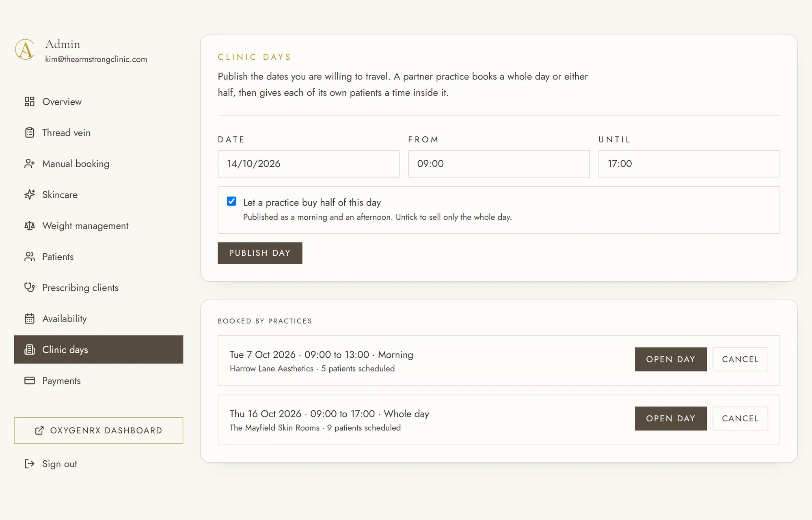Click the Sign out arrow icon
Image resolution: width=812 pixels, height=520 pixels.
coord(30,464)
